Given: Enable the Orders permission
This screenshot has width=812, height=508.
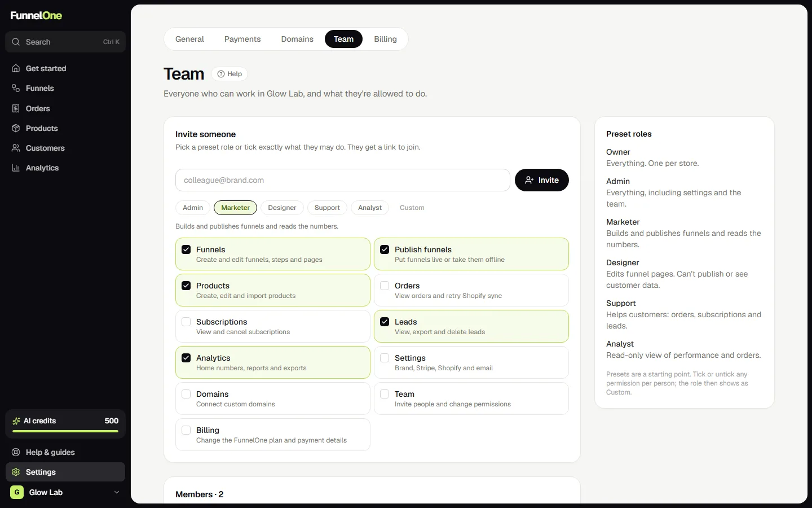Looking at the screenshot, I should coord(385,286).
